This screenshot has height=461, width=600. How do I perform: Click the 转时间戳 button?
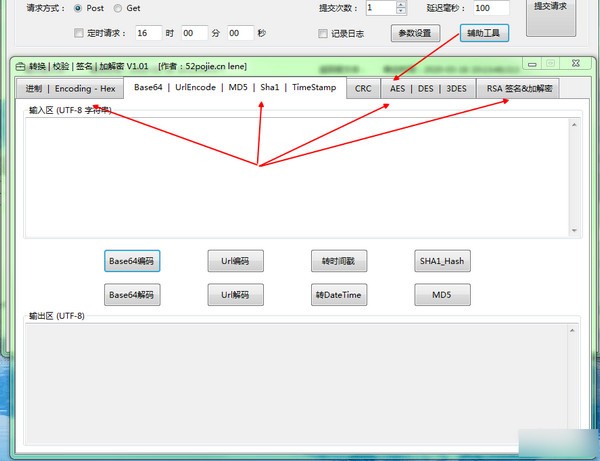[339, 261]
